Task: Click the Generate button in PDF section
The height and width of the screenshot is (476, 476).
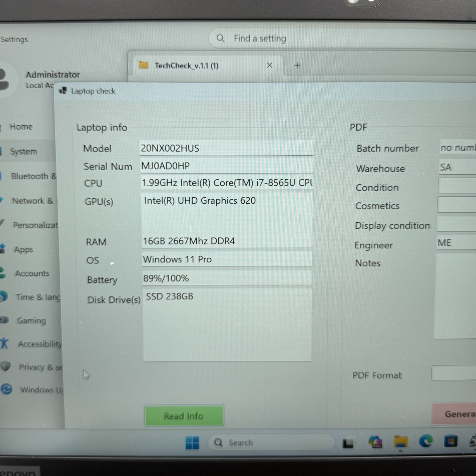Action: [x=454, y=414]
